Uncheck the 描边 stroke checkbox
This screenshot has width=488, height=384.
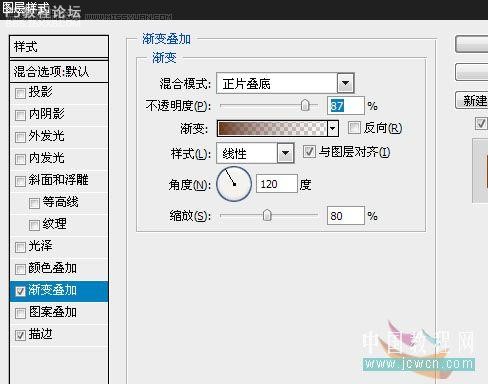[x=20, y=335]
